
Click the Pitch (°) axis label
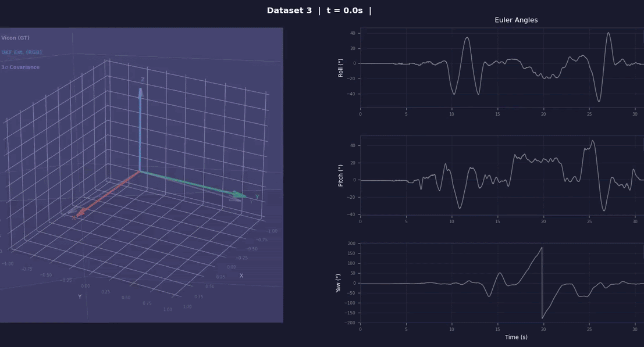341,175
